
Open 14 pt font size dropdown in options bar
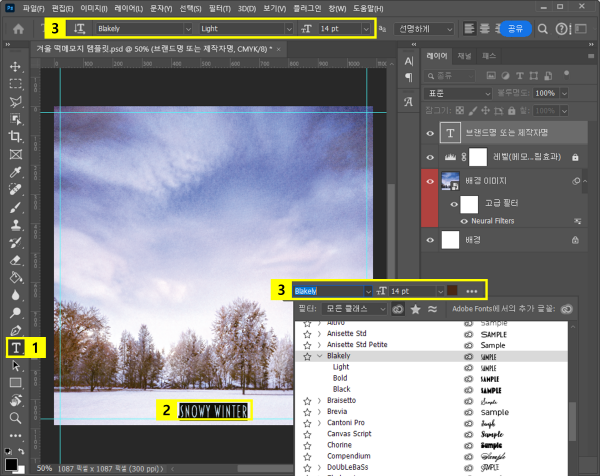click(366, 29)
